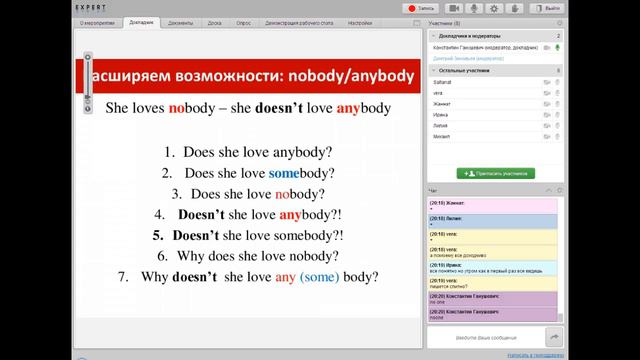Toggle microphone icon for participant Жаннат

pyautogui.click(x=557, y=104)
